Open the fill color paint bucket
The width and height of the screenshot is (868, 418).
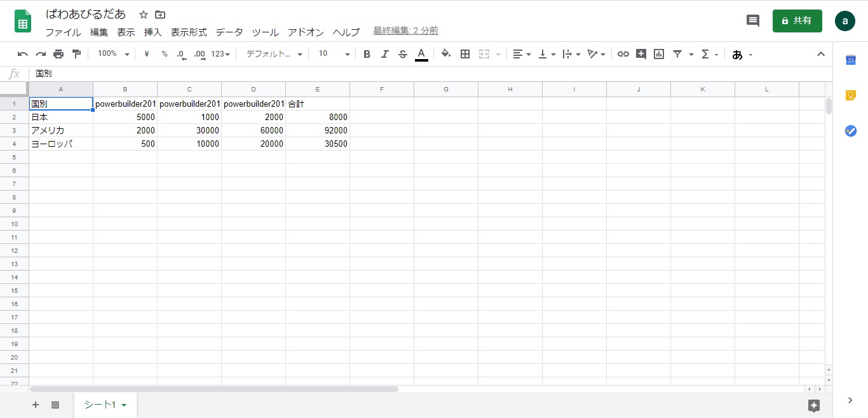point(446,54)
